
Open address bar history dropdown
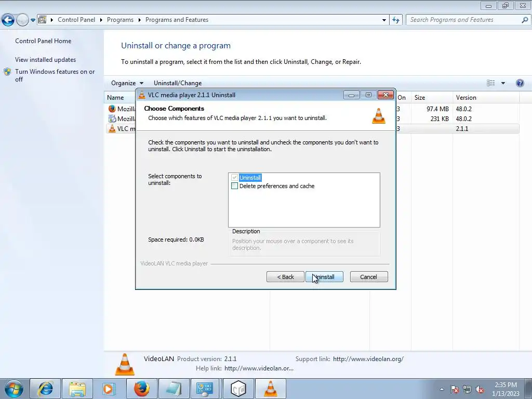click(x=384, y=20)
